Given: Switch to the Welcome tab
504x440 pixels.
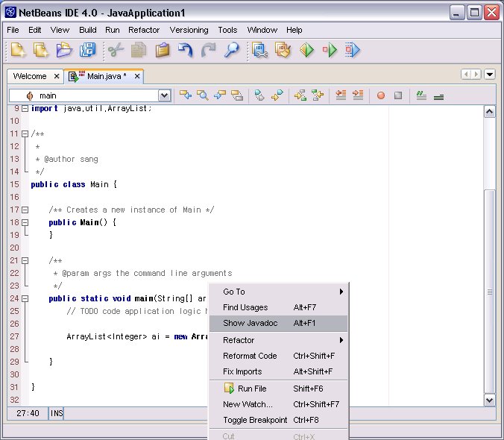Looking at the screenshot, I should (x=30, y=76).
